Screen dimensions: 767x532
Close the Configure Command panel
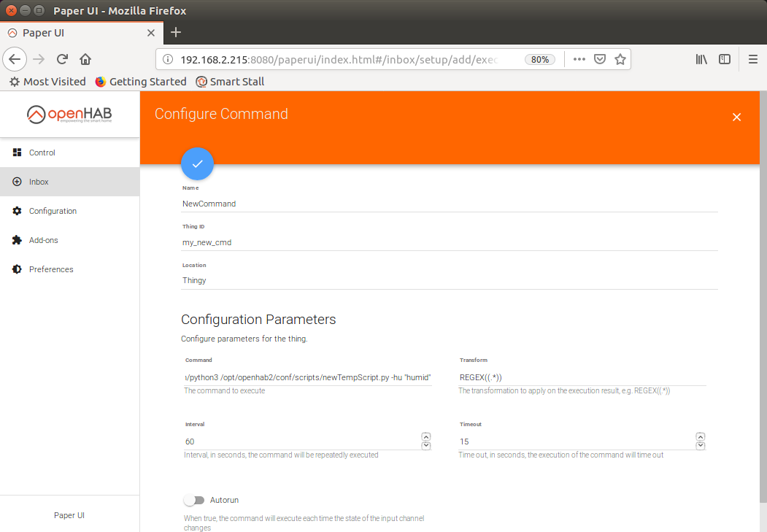point(736,117)
